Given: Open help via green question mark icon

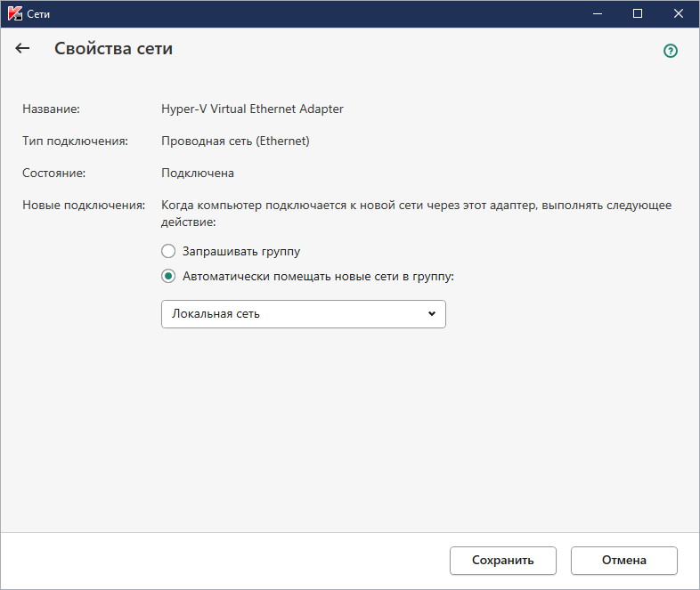Looking at the screenshot, I should pos(671,51).
